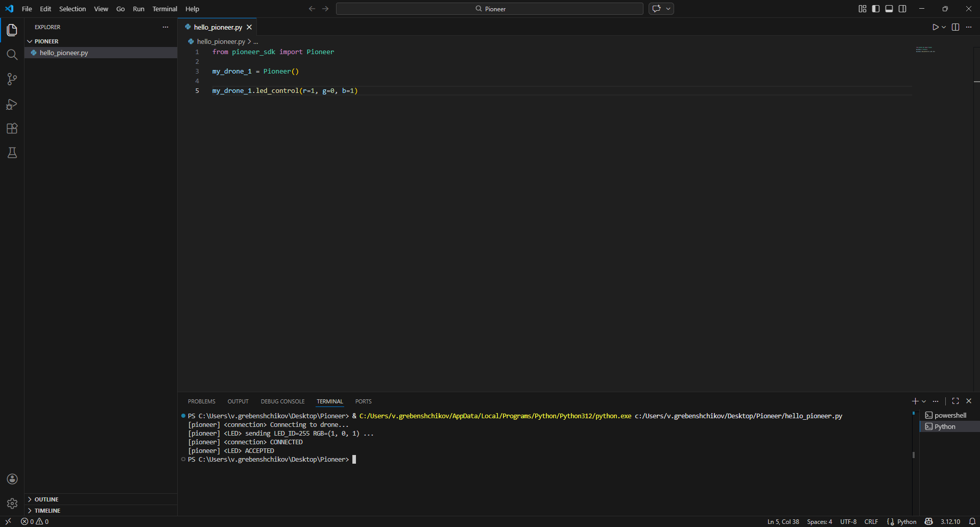
Task: Go forward with the navigation arrow
Action: (325, 9)
